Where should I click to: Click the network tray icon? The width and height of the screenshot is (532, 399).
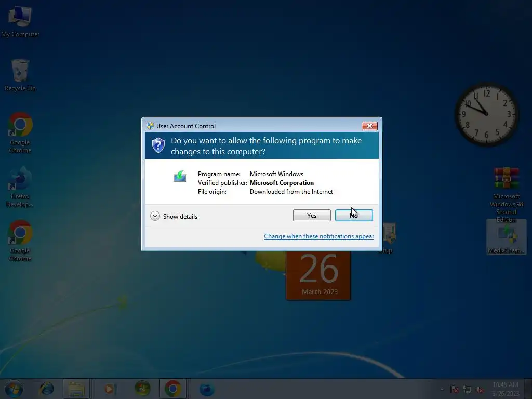pos(467,390)
